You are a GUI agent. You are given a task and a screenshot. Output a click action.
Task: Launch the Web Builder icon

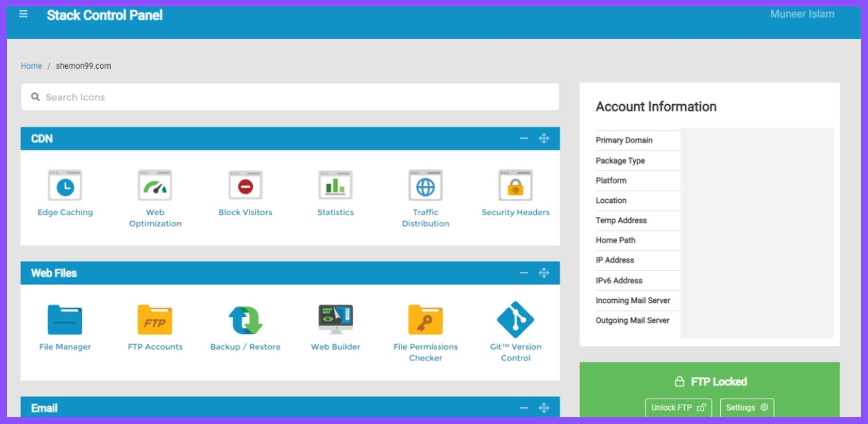pos(335,320)
